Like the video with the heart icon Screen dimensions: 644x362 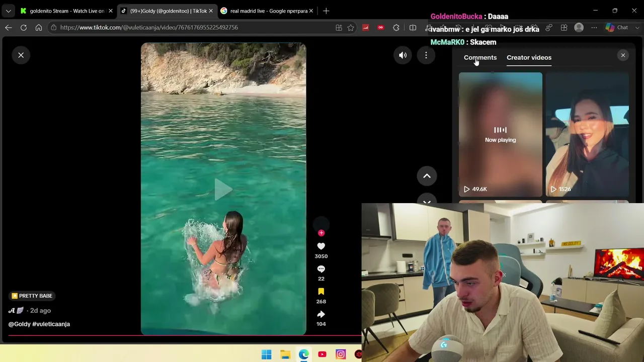point(321,246)
